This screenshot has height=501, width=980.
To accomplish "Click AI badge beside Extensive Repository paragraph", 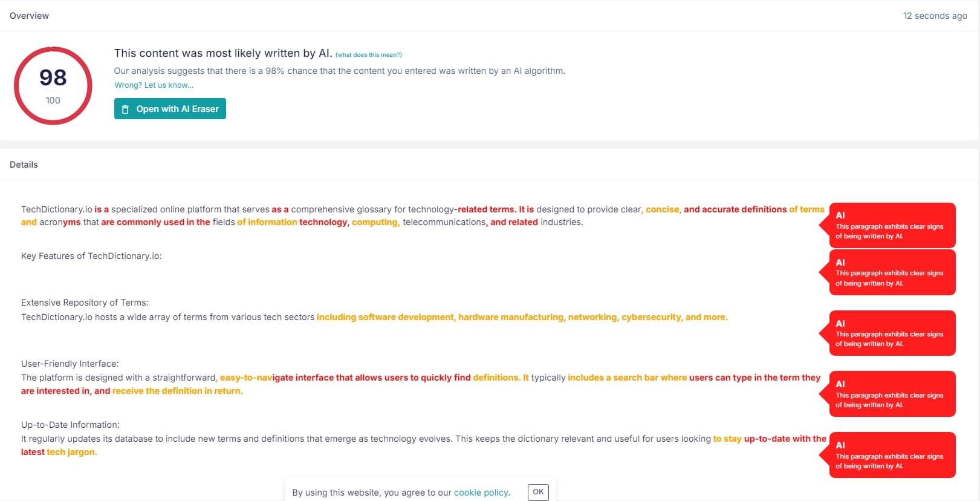I will click(892, 333).
